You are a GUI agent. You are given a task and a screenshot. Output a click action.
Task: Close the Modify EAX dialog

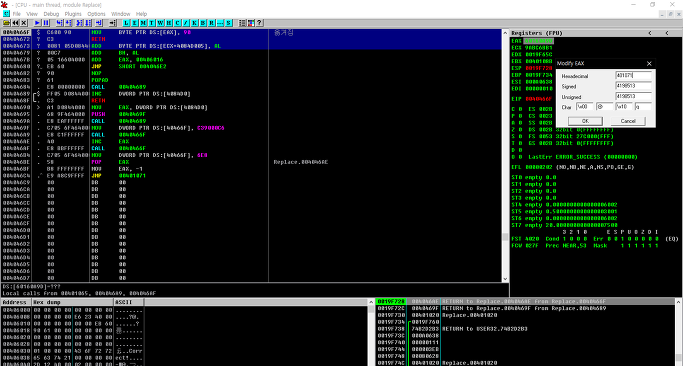[649, 64]
